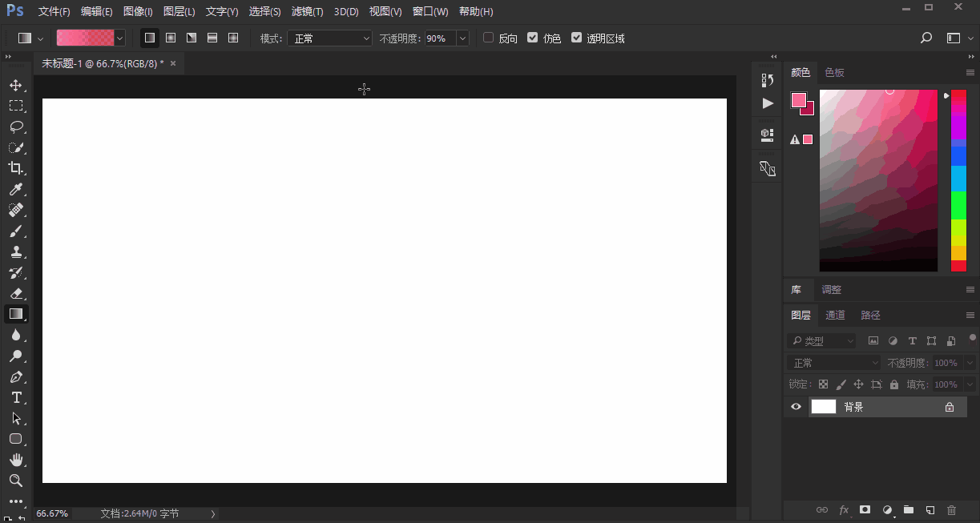980x523 pixels.
Task: Select the Move tool
Action: click(16, 85)
